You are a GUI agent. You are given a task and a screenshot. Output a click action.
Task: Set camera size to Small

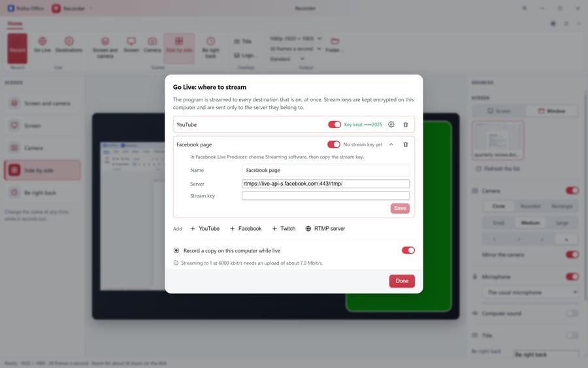coord(498,223)
